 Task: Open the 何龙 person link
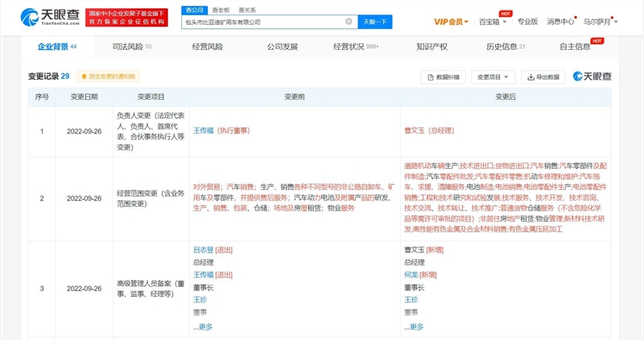point(411,274)
